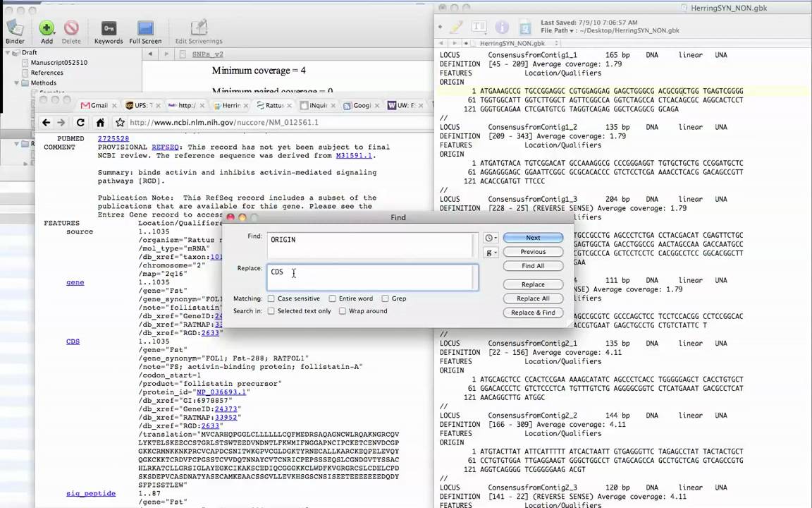Close the Gmail browser tab

[x=114, y=106]
